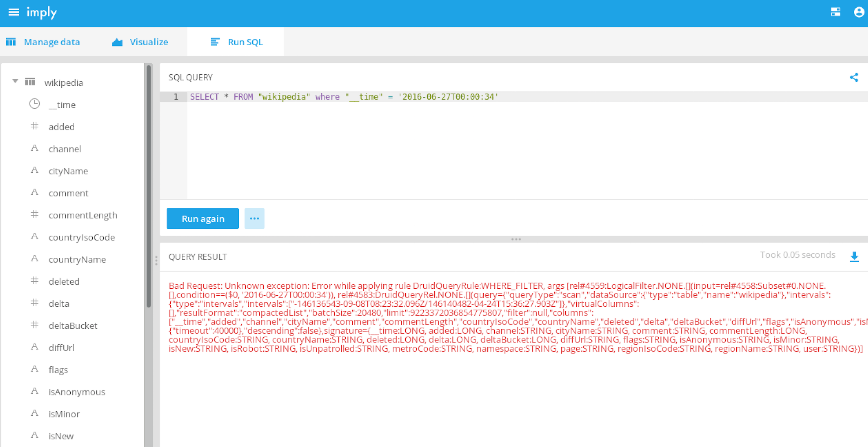868x447 pixels.
Task: Click the wikipedia table icon
Action: [x=30, y=82]
